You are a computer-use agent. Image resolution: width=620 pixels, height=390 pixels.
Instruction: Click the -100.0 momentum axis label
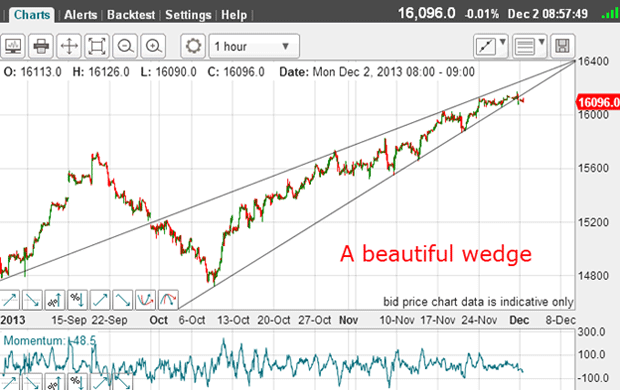coord(592,378)
